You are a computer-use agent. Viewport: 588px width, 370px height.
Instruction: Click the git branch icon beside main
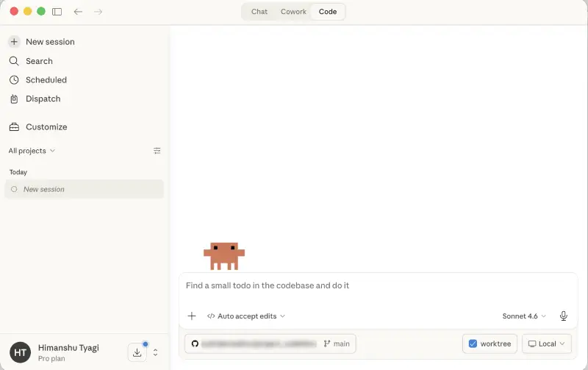click(x=327, y=344)
